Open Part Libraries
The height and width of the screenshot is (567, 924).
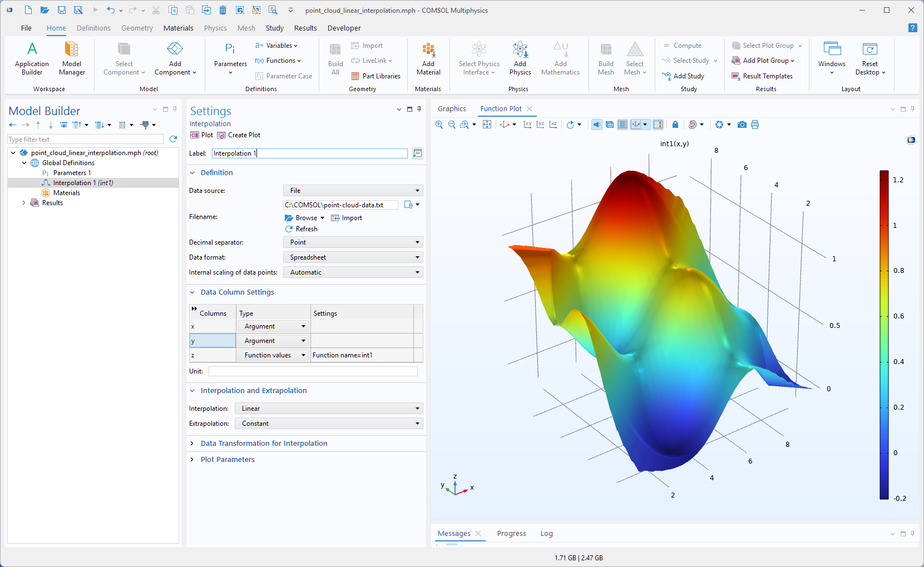376,76
